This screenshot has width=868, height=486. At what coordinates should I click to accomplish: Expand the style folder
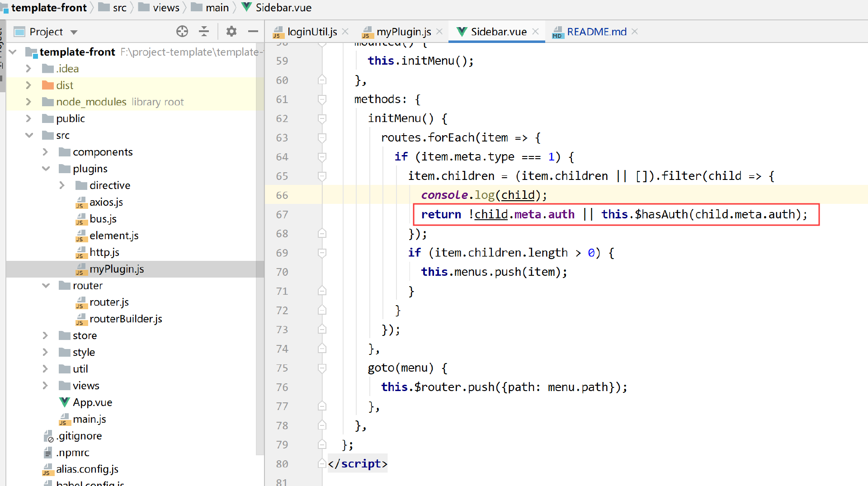pyautogui.click(x=46, y=353)
